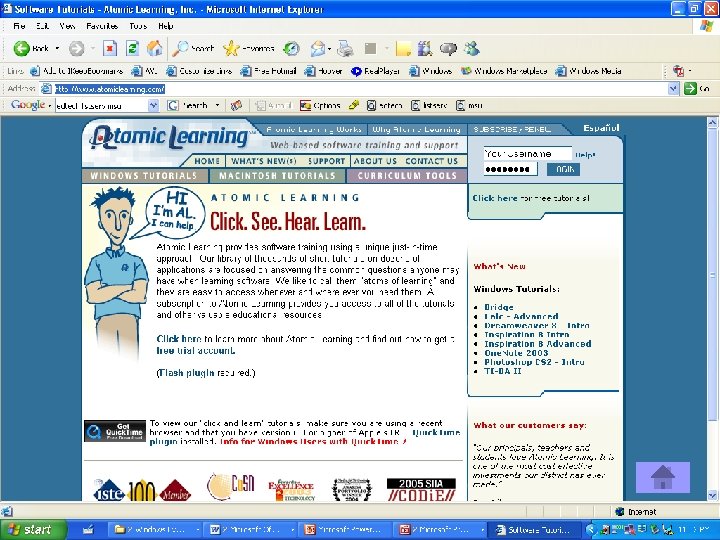The image size is (720, 540).
Task: Open the File menu
Action: 19,26
